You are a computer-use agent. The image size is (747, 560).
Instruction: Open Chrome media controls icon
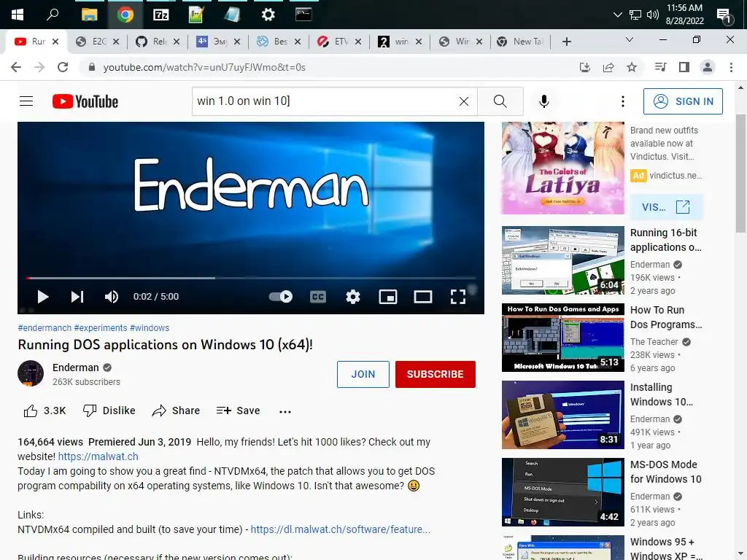coord(660,67)
